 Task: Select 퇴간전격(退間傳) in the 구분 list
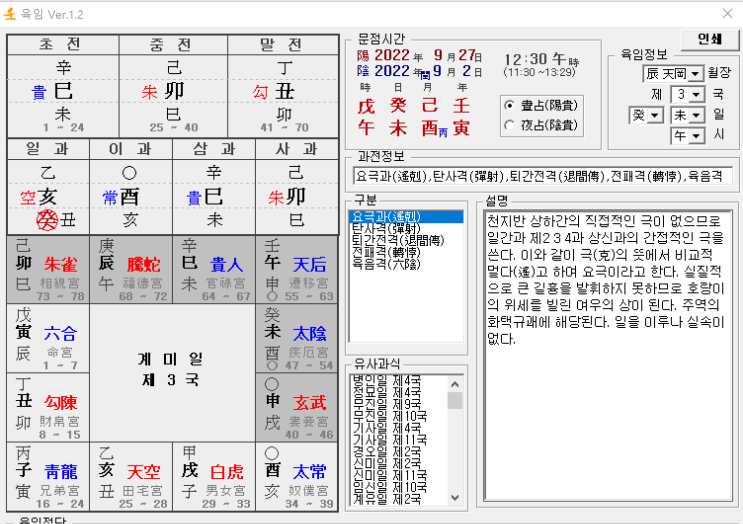coord(406,240)
